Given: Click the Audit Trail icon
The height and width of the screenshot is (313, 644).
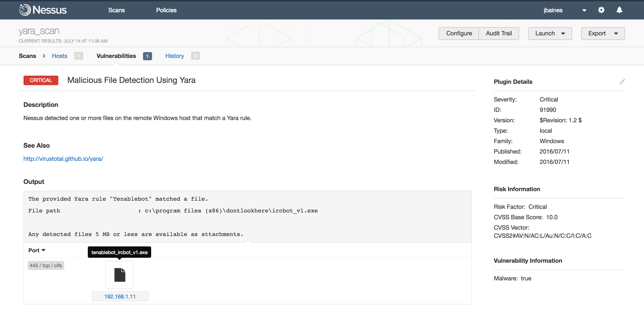Looking at the screenshot, I should [x=498, y=33].
